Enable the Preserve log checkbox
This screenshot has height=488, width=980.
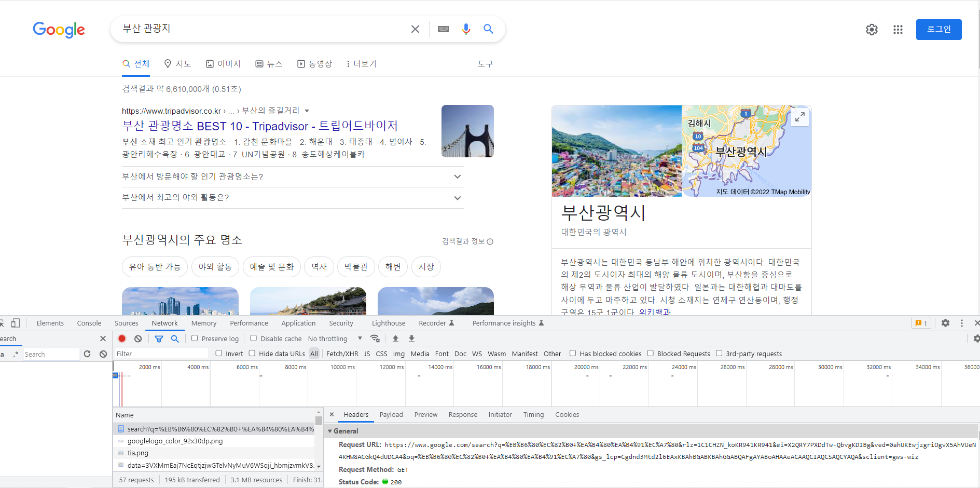tap(195, 338)
